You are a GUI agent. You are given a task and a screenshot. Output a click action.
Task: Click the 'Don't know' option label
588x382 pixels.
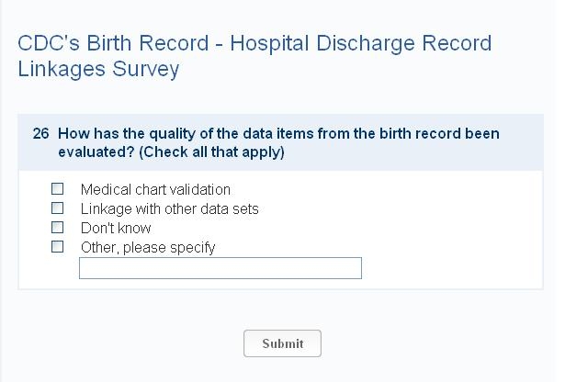116,229
